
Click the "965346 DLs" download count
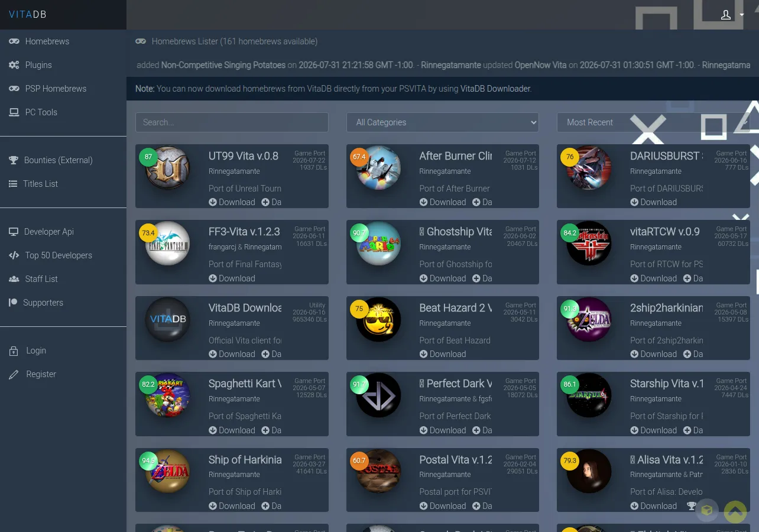tap(310, 320)
